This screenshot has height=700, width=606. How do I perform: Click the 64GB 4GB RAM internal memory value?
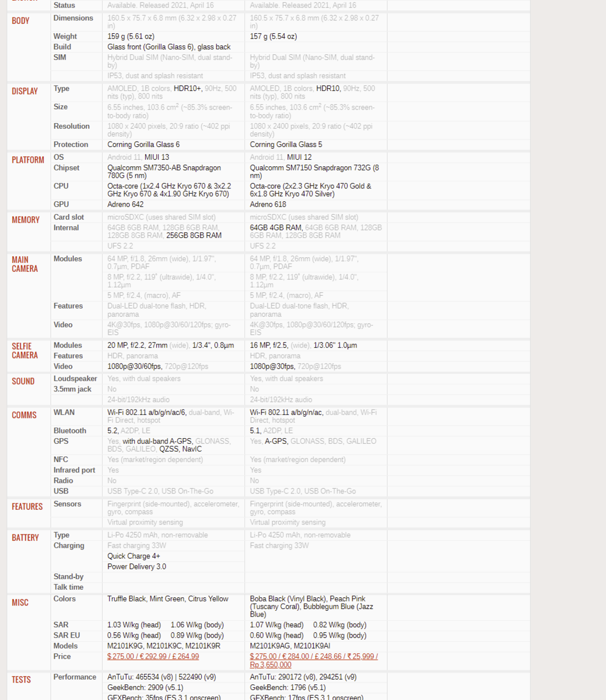276,228
